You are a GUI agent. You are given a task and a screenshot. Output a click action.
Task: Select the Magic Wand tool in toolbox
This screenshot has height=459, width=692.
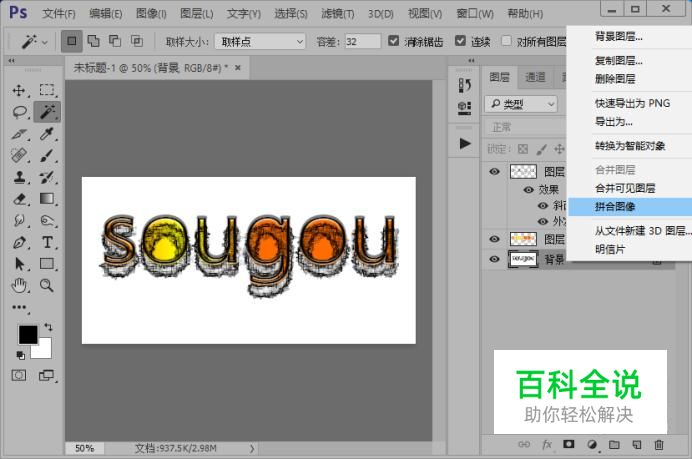click(47, 112)
